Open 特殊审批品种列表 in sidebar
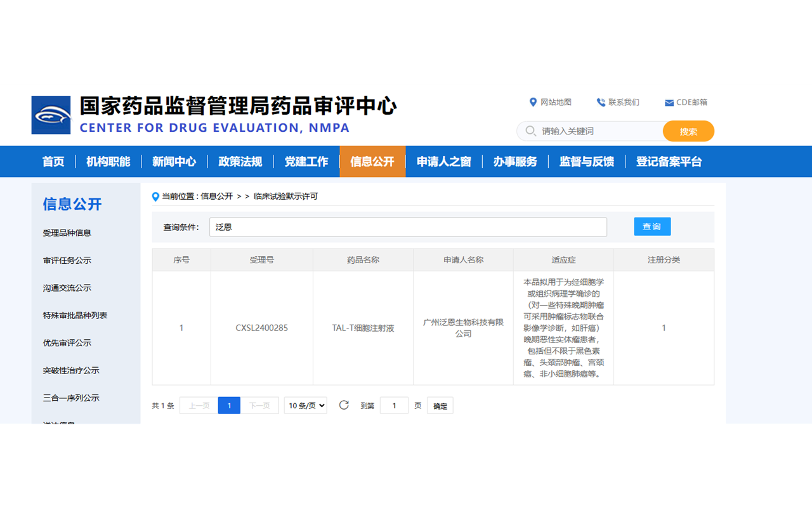Viewport: 812px width, 513px height. tap(75, 315)
